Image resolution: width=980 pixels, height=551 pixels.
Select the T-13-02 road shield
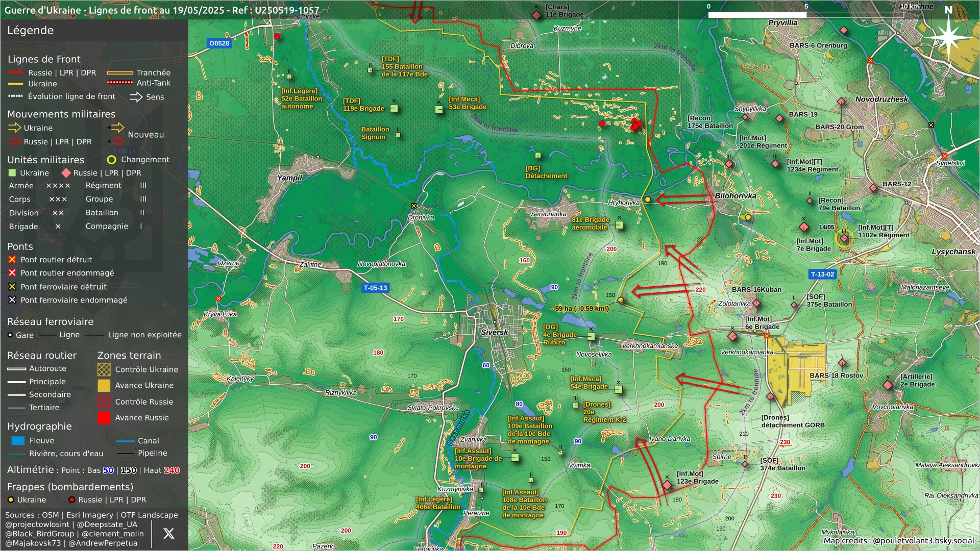point(822,274)
